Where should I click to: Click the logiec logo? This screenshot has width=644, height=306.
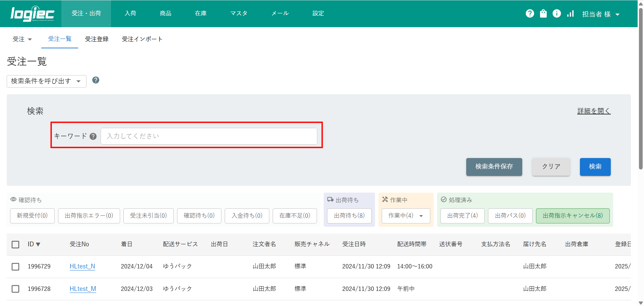32,14
